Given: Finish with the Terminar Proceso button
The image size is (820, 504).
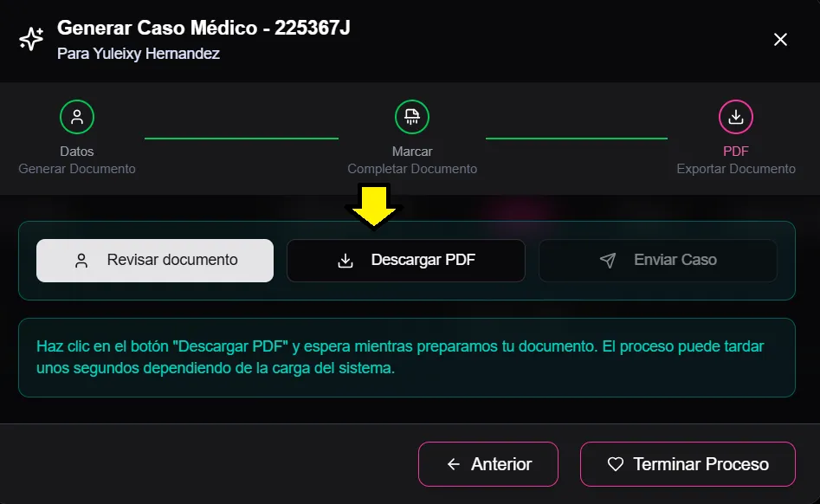Looking at the screenshot, I should pos(688,464).
